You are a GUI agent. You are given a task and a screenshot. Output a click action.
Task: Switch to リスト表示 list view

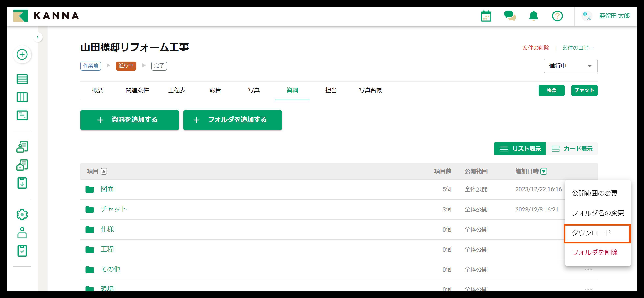pyautogui.click(x=520, y=149)
